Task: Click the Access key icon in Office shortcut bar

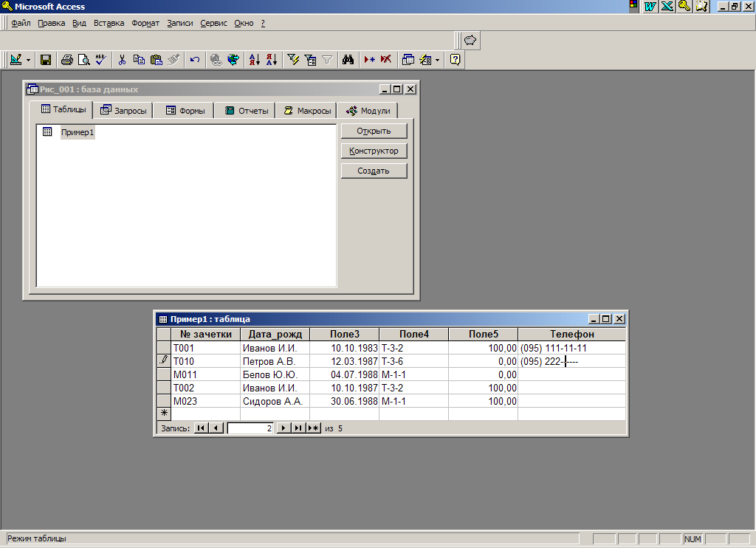Action: (x=684, y=6)
